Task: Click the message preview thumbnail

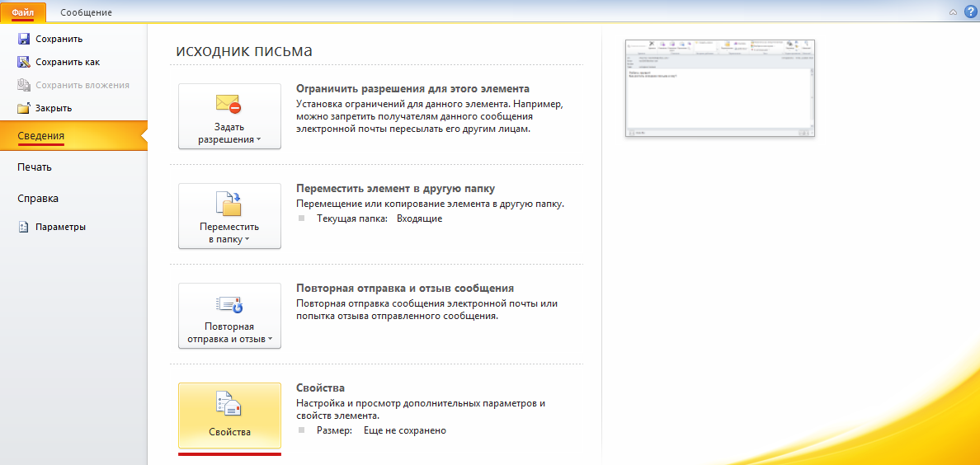Action: [720, 88]
